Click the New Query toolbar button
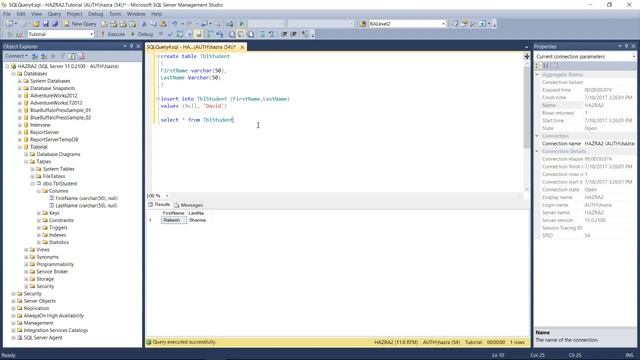The image size is (640, 360). tap(80, 24)
